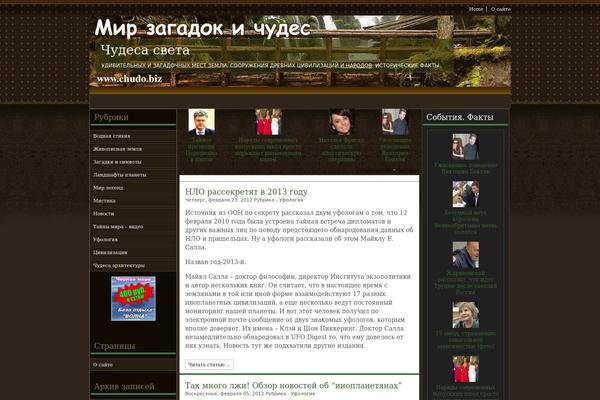
Task: Click the Страницы sidebar heading
Action: 114,346
